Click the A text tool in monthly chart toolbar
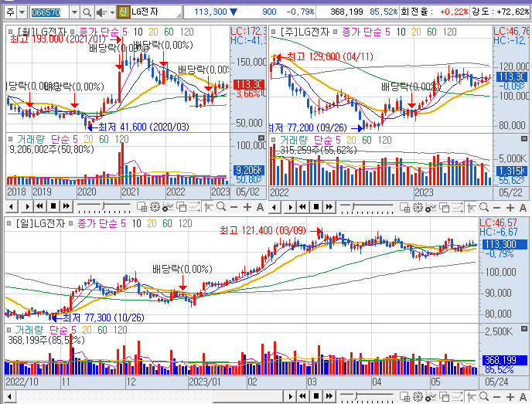Image resolution: width=532 pixels, height=404 pixels. (x=260, y=207)
